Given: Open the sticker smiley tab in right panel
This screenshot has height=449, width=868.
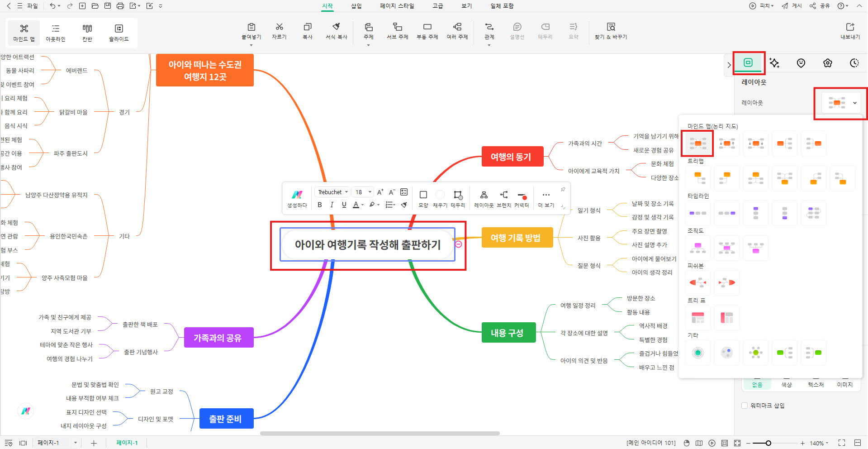Looking at the screenshot, I should [801, 63].
